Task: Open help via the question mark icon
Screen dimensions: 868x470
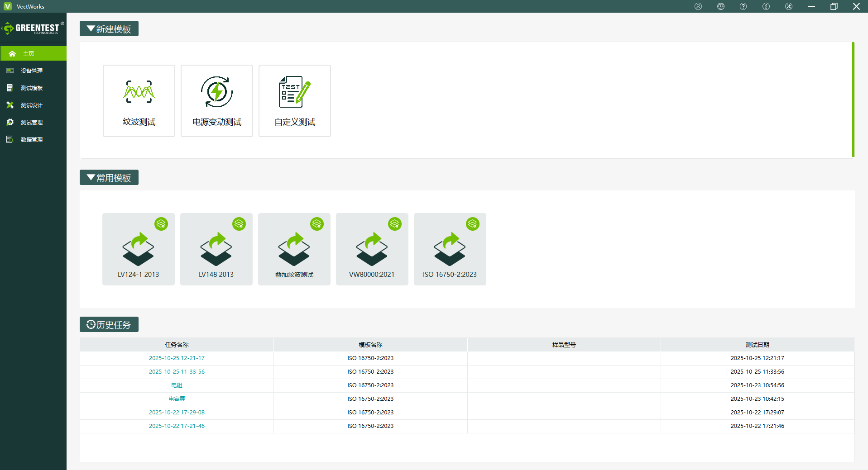Action: click(x=743, y=6)
